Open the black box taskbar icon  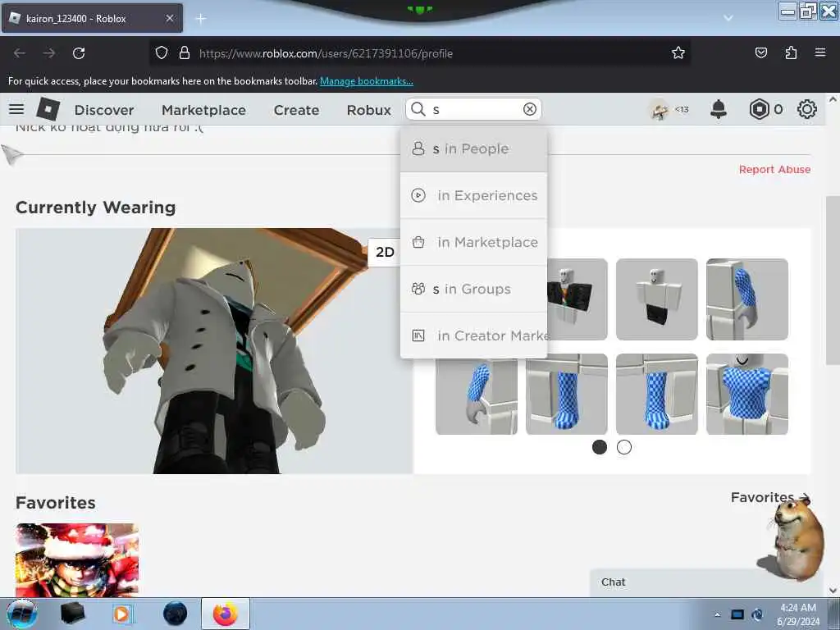pos(72,614)
